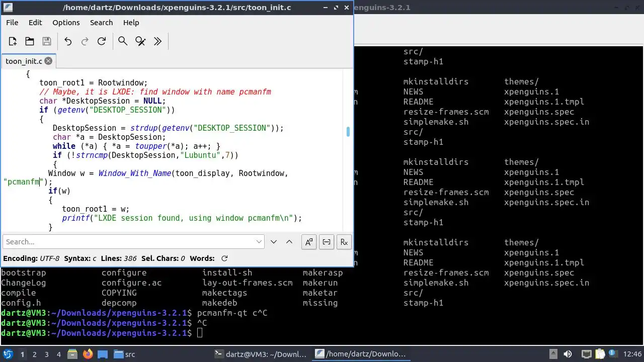Click the editor's vertical scrollbar handle
The width and height of the screenshot is (644, 362).
tap(348, 132)
